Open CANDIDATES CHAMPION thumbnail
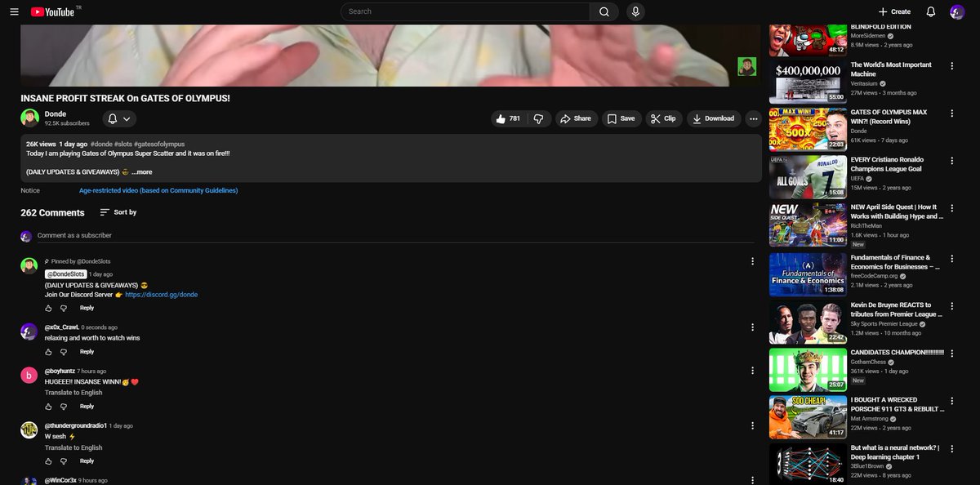 click(x=808, y=370)
